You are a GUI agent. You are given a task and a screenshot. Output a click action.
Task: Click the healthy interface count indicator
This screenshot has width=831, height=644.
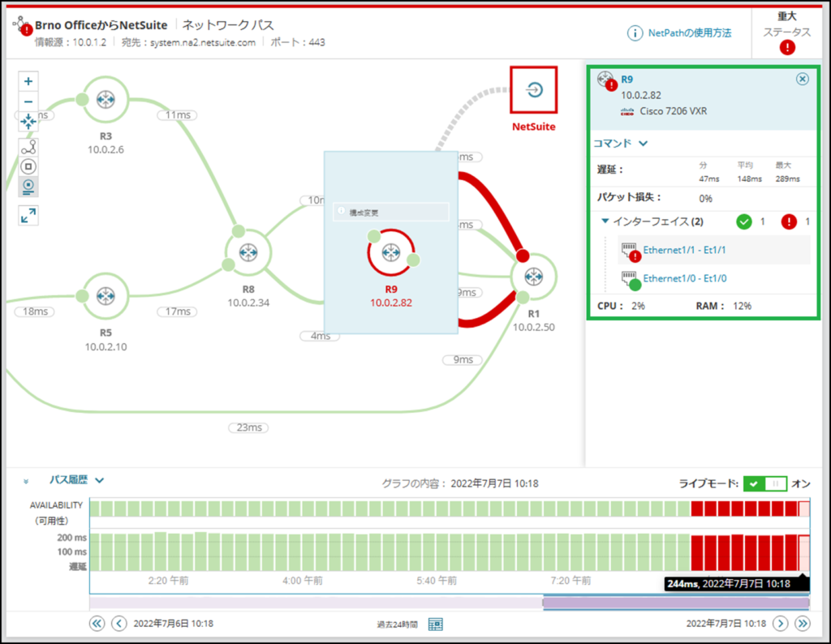pos(744,221)
